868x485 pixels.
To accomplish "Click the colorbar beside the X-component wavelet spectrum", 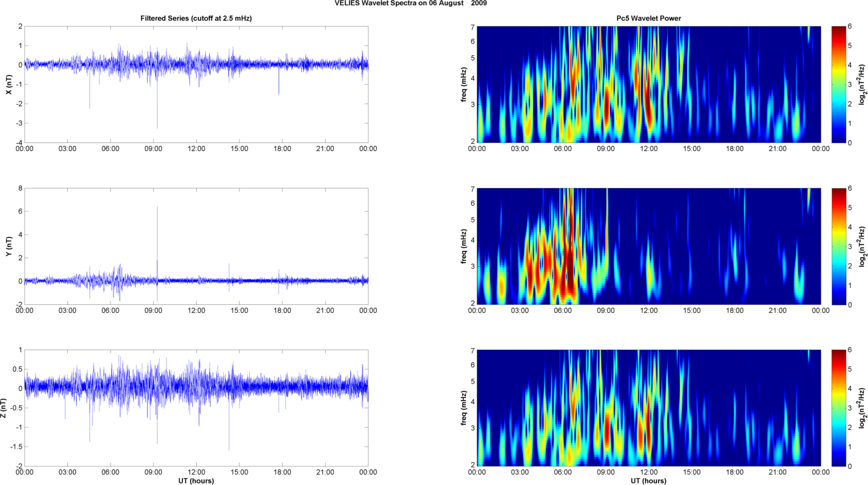I will [838, 84].
